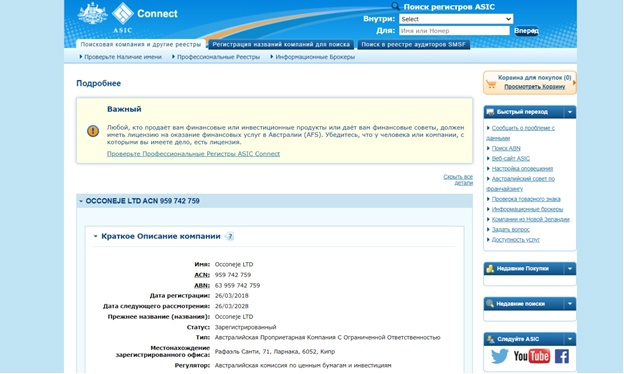Open Веб-сайт ASIC link
Viewport: 624px width, 374px height.
pyautogui.click(x=511, y=158)
